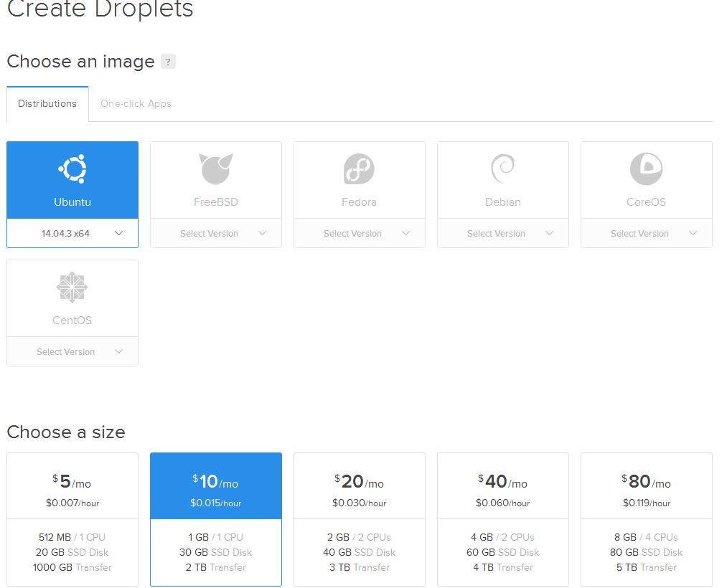
Task: Click the 4 GB / 2 CPUs spec
Action: (x=502, y=537)
